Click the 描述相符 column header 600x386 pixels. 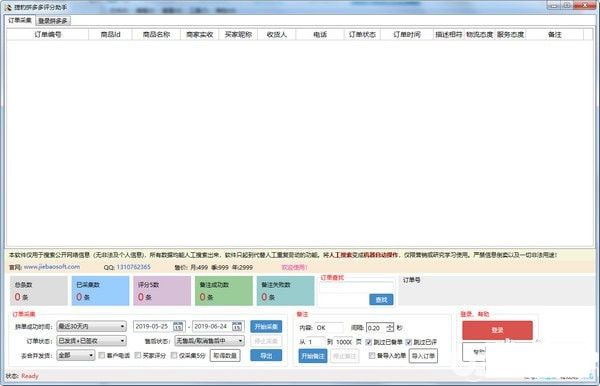point(448,34)
